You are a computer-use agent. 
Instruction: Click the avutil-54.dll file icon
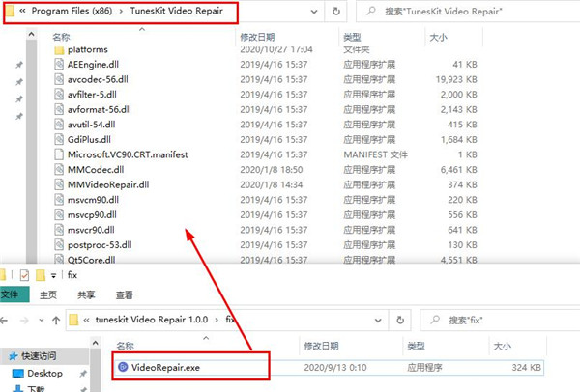pyautogui.click(x=59, y=125)
